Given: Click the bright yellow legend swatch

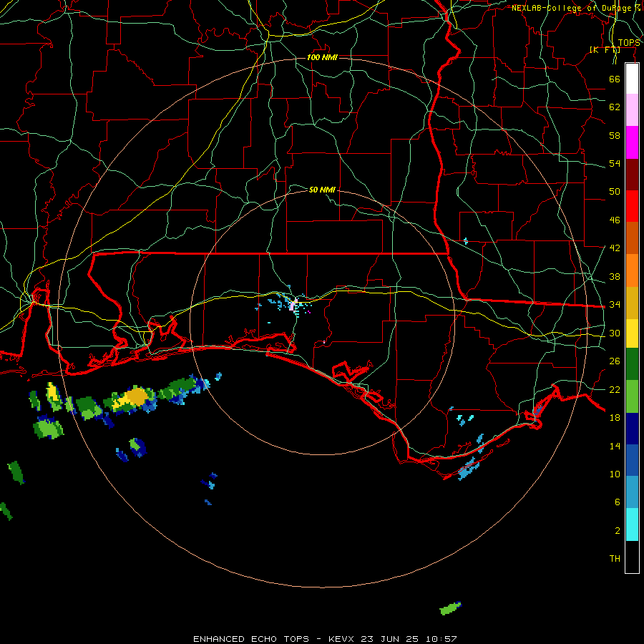Looking at the screenshot, I should coord(632,333).
